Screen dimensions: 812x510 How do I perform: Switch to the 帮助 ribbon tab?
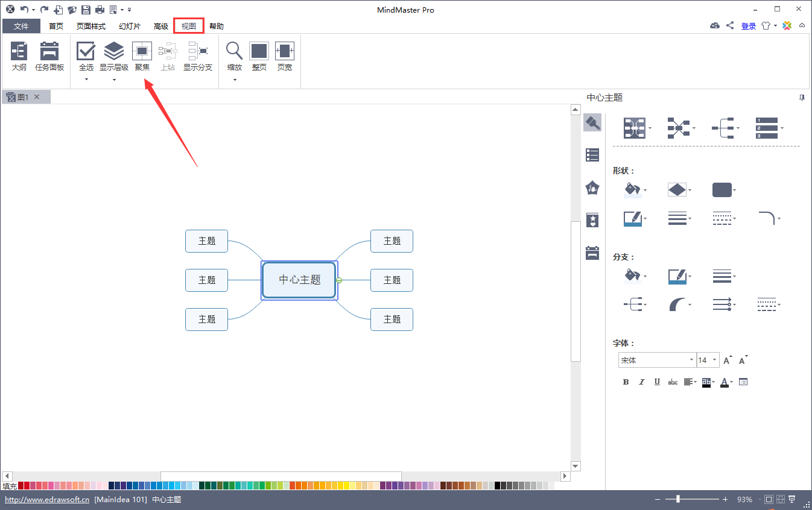click(x=217, y=26)
